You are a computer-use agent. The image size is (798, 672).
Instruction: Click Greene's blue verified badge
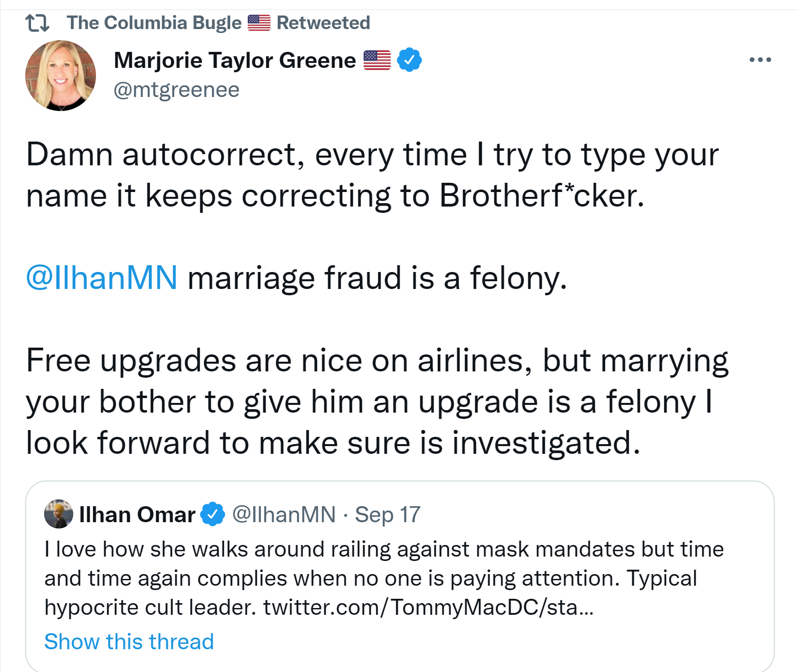point(409,60)
